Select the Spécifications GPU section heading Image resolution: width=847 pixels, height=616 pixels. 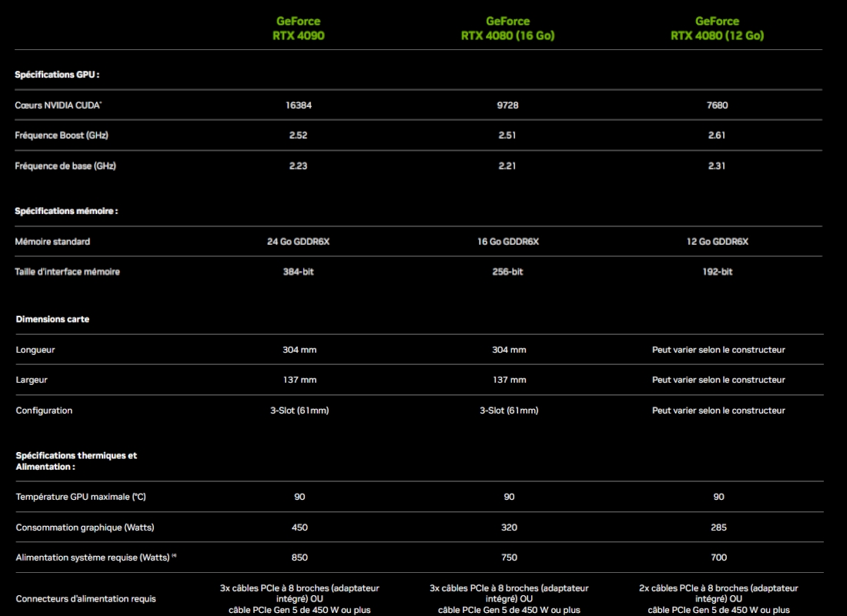(x=57, y=75)
